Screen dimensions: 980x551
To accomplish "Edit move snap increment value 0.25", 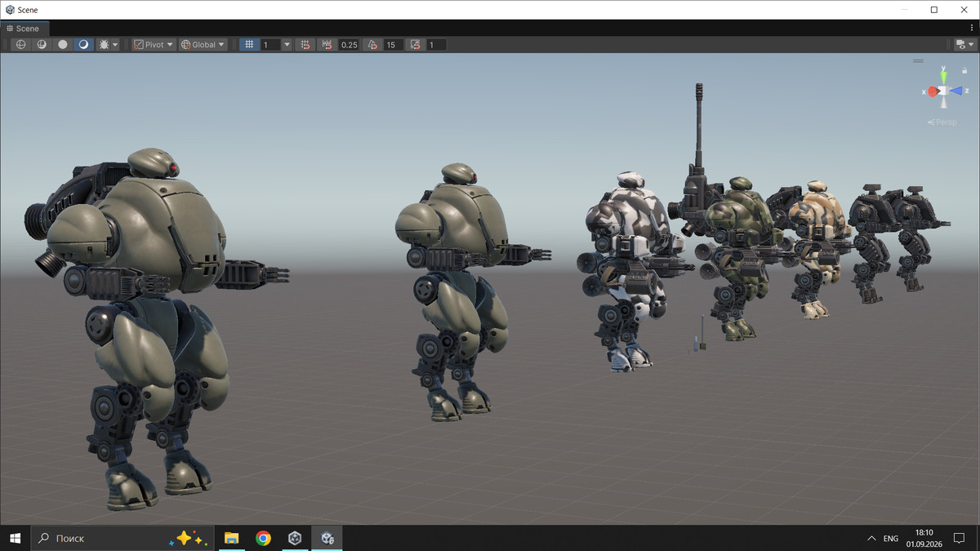I will coord(349,45).
